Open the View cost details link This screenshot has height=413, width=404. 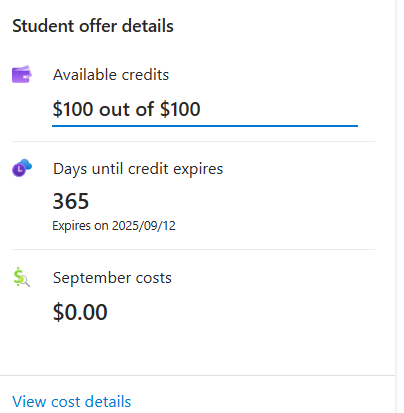click(72, 401)
